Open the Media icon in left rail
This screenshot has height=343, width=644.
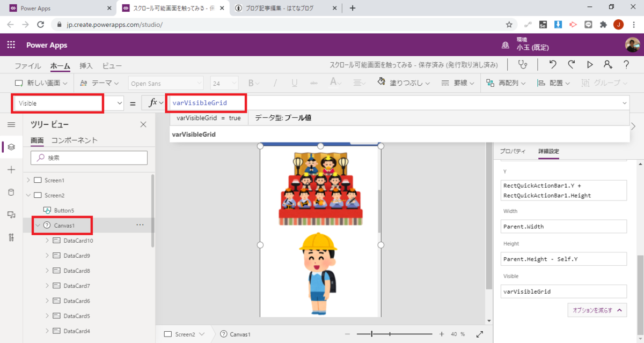point(11,215)
